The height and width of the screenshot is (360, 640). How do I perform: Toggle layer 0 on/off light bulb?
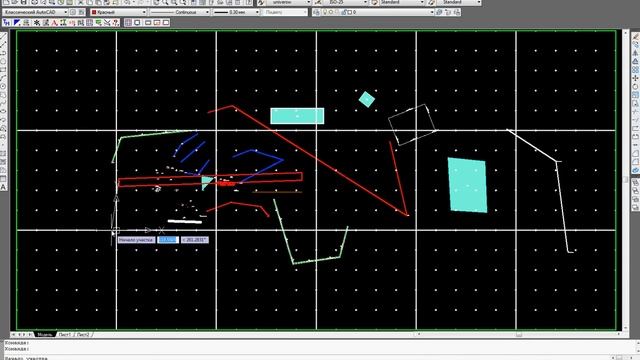(325, 12)
